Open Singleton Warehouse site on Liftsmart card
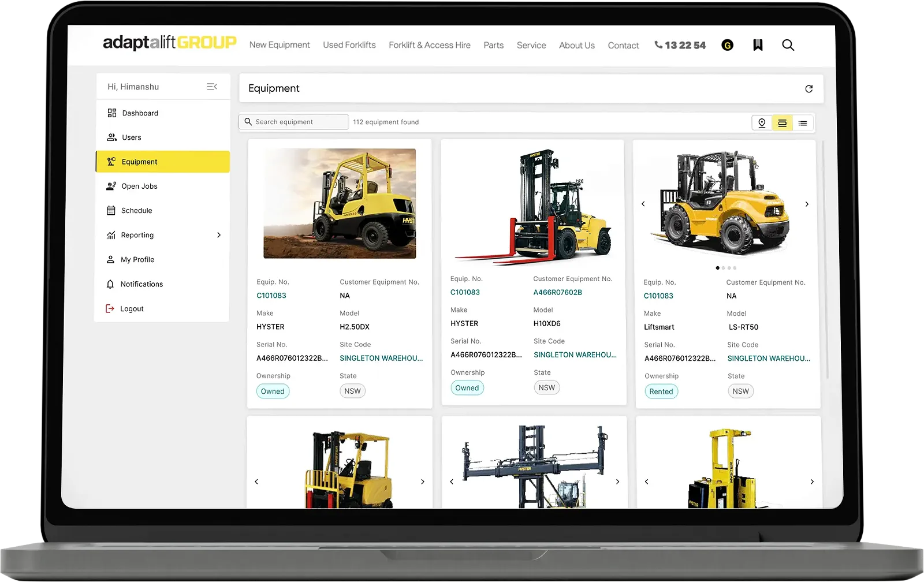 pyautogui.click(x=769, y=358)
